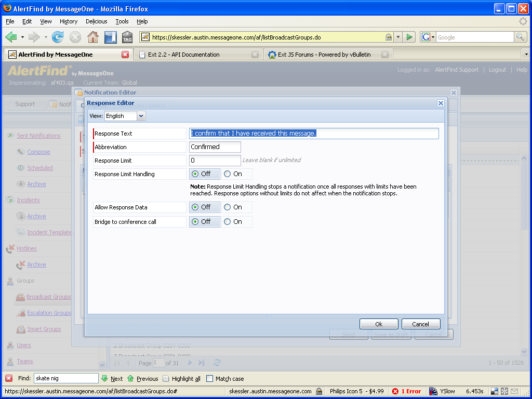Open the YSlow status bar icon
The image size is (532, 399).
tap(433, 391)
